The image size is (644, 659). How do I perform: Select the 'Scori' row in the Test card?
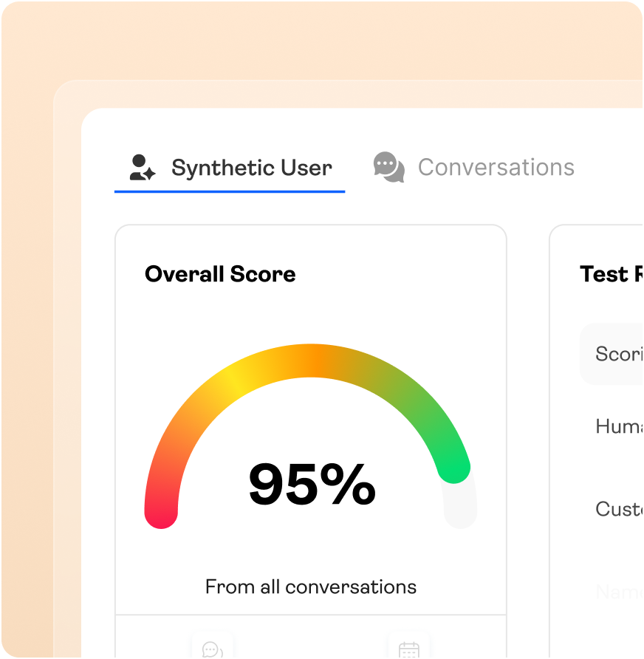(612, 354)
